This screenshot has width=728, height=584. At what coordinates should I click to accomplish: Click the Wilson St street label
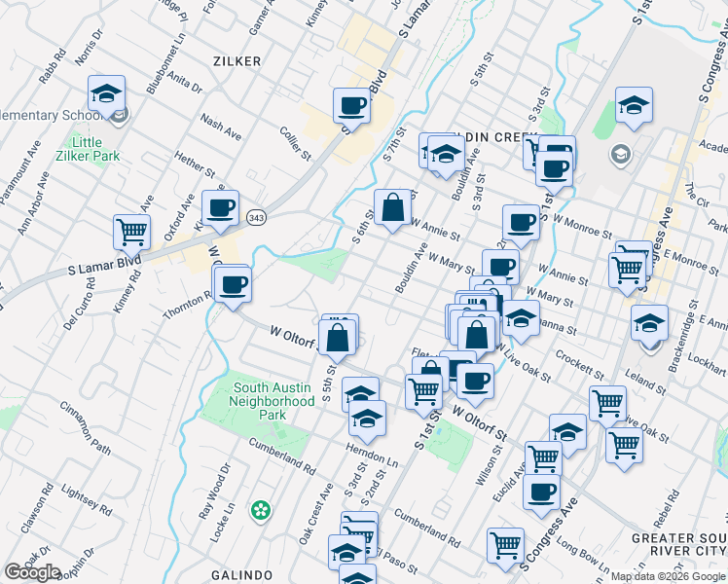[x=490, y=464]
